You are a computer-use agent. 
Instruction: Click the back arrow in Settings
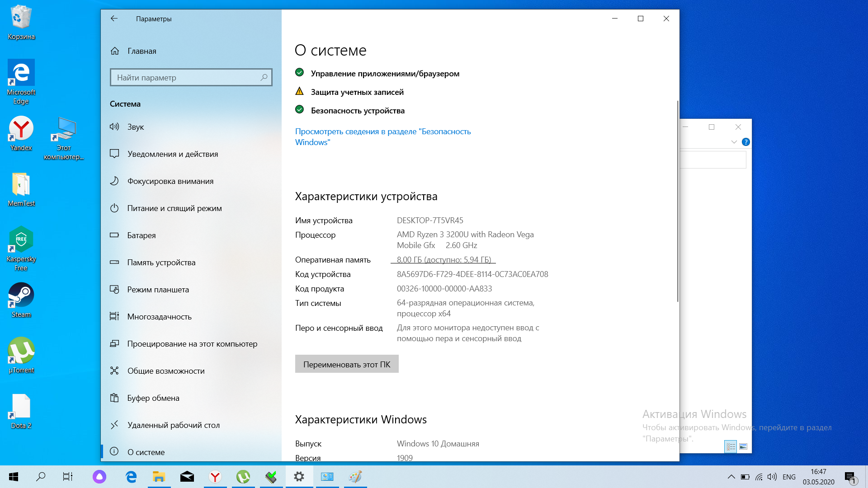(114, 19)
